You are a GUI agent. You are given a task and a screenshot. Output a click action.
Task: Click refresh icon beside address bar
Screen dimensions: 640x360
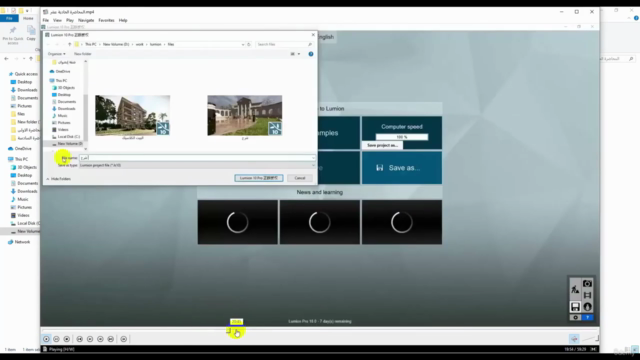249,44
